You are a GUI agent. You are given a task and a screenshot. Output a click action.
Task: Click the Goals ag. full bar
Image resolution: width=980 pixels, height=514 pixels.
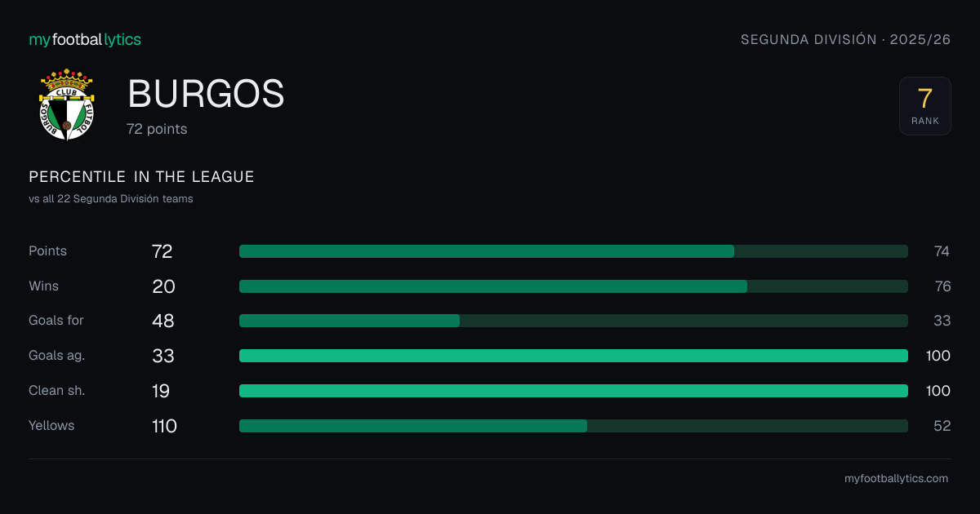573,356
